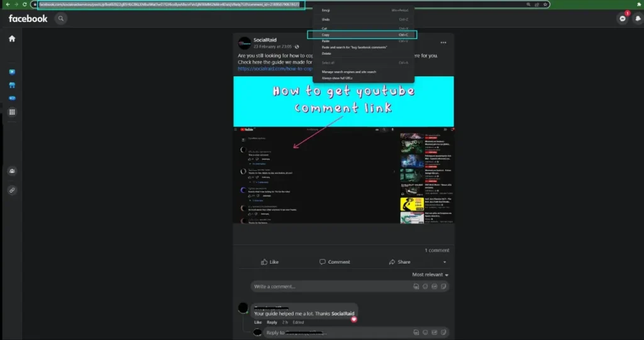
Task: Choose Delete in the context menu
Action: (364, 54)
